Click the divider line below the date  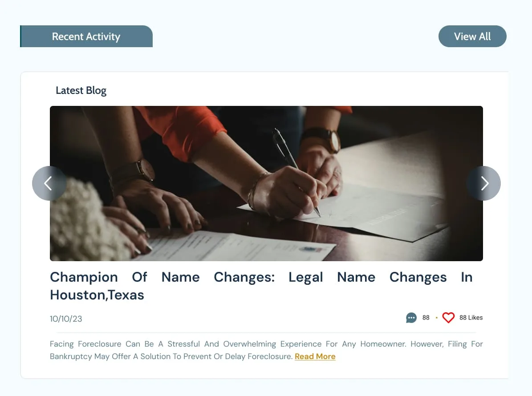point(266,333)
